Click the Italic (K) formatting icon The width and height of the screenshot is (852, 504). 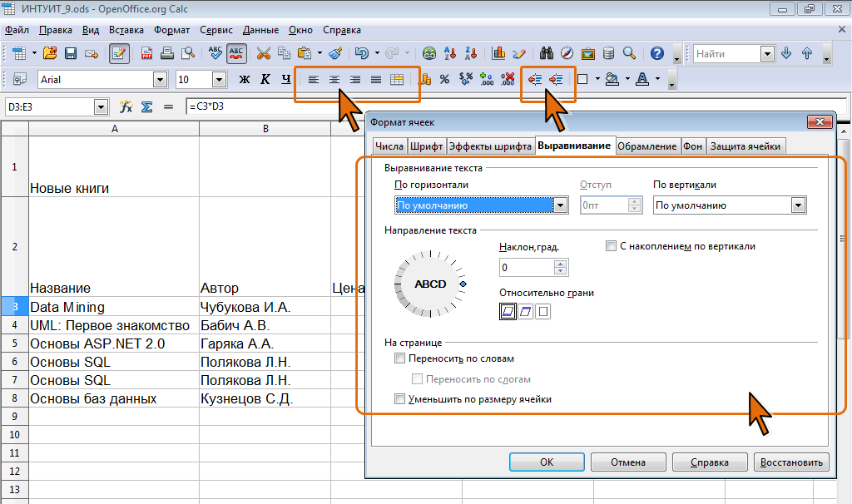coord(265,80)
